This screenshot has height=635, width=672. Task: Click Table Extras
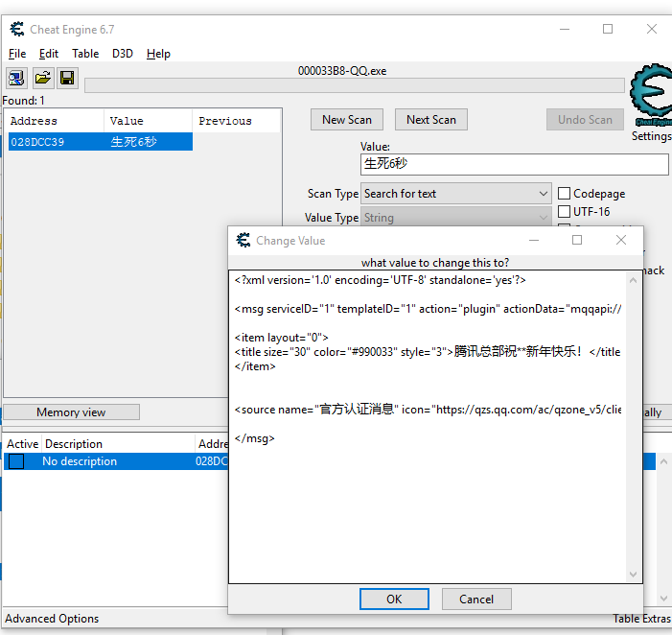[x=641, y=619]
